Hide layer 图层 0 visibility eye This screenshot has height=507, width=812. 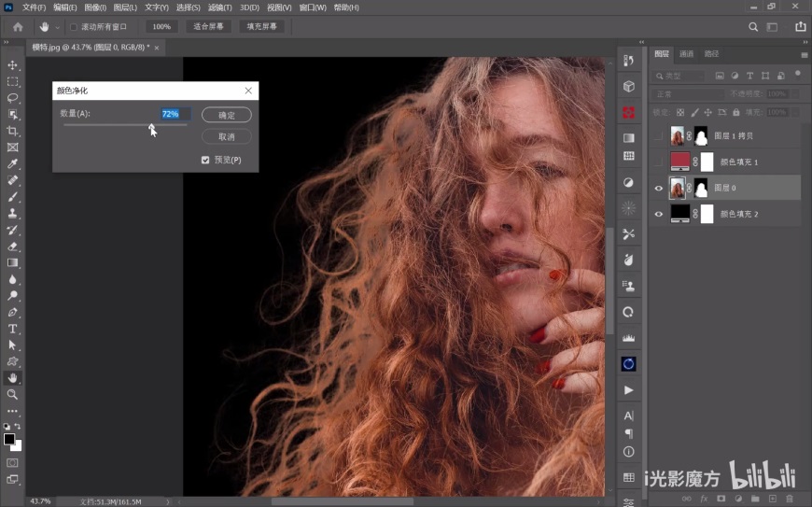[x=658, y=188]
